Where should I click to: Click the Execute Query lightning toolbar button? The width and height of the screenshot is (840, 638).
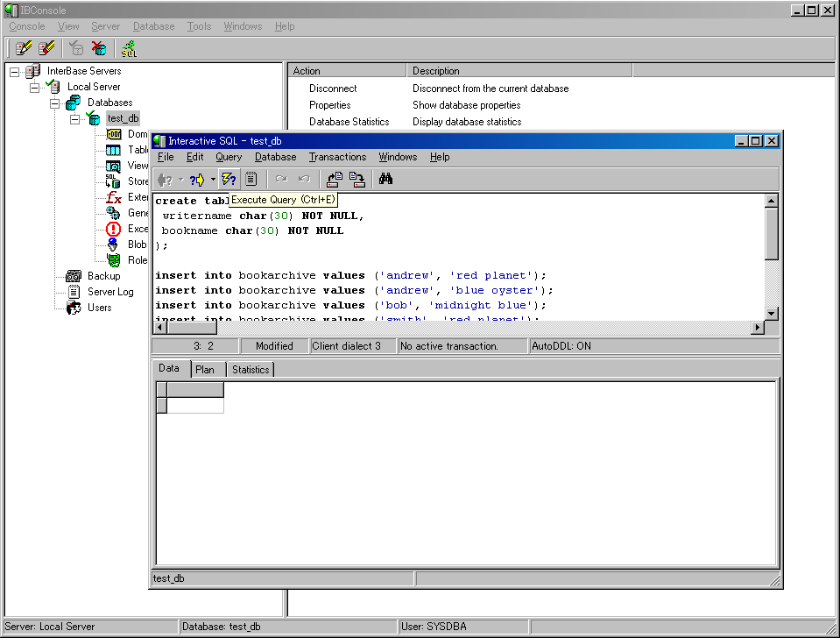pos(229,180)
